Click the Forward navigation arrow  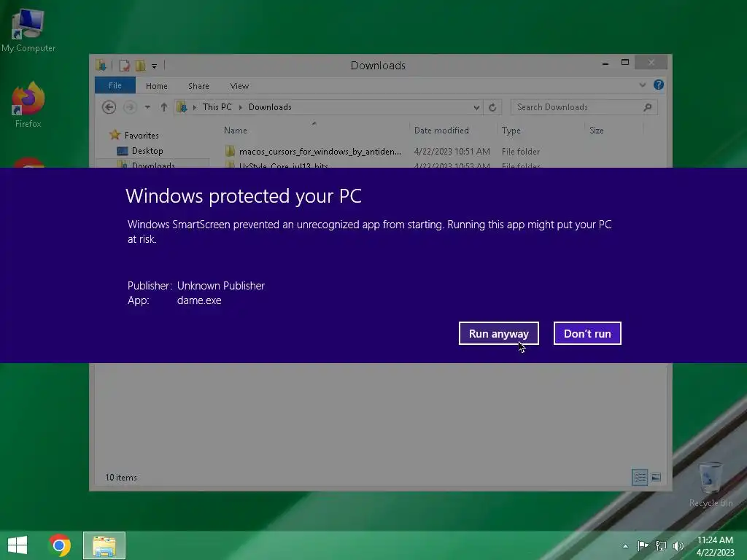click(x=130, y=107)
